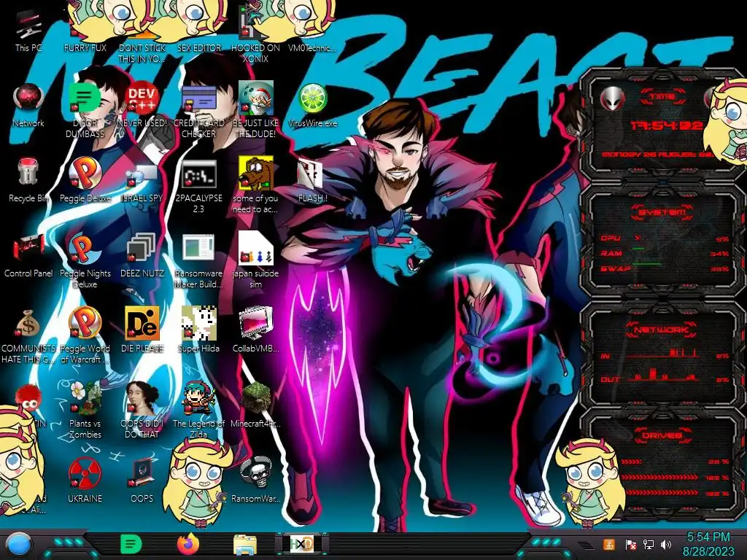This screenshot has width=747, height=560.
Task: Select the COMMUNISTS HATE THIS G... money bag icon
Action: pyautogui.click(x=28, y=336)
